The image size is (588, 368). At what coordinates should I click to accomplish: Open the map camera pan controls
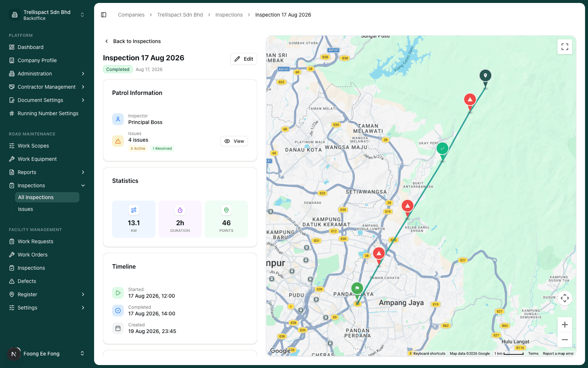[x=565, y=298]
